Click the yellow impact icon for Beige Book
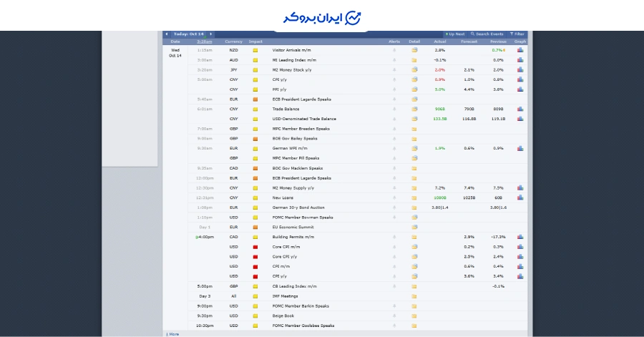 click(255, 316)
